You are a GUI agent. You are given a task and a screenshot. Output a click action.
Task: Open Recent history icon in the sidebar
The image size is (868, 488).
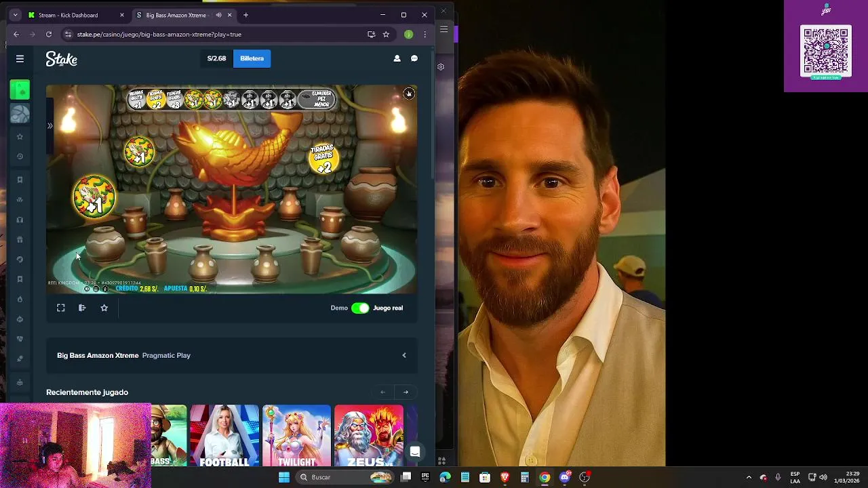(20, 157)
